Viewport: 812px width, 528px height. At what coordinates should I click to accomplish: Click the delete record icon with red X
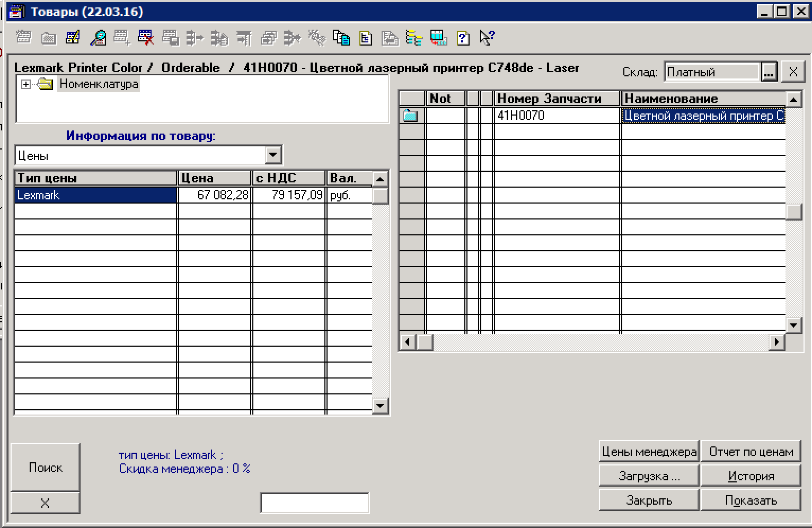pyautogui.click(x=145, y=38)
